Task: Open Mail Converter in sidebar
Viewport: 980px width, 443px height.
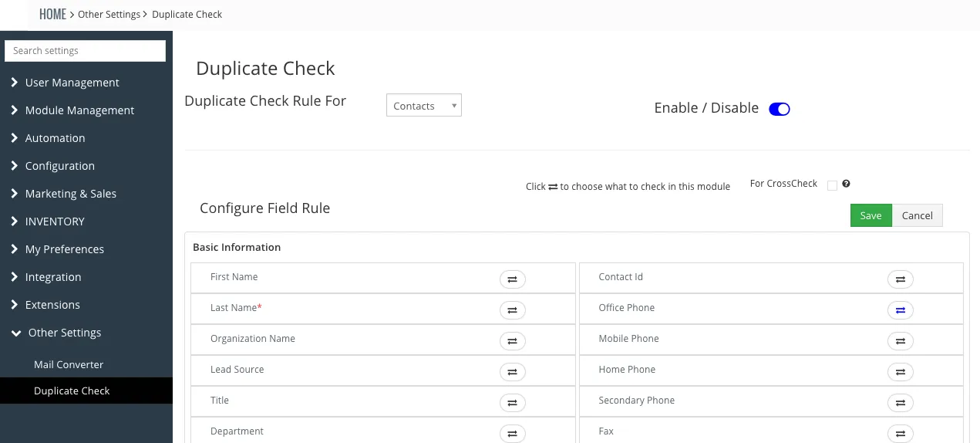Action: [69, 364]
